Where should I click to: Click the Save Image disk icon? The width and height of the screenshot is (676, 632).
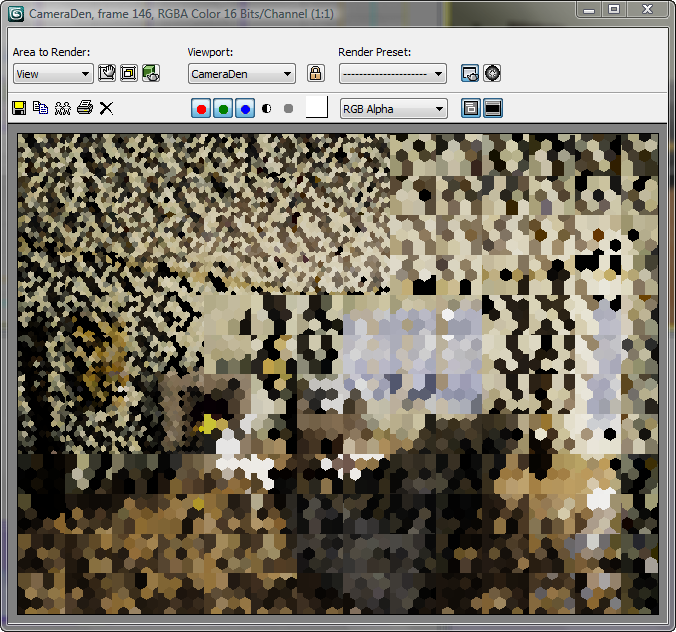point(19,108)
